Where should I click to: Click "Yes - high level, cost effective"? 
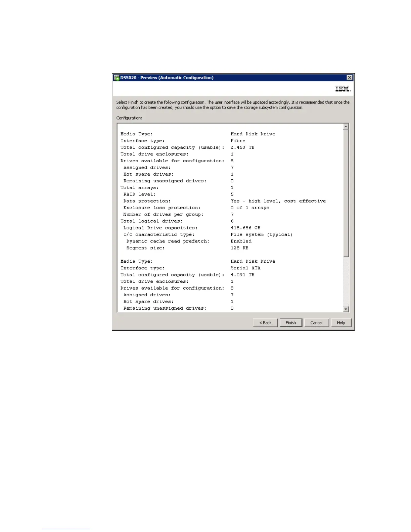click(x=278, y=201)
